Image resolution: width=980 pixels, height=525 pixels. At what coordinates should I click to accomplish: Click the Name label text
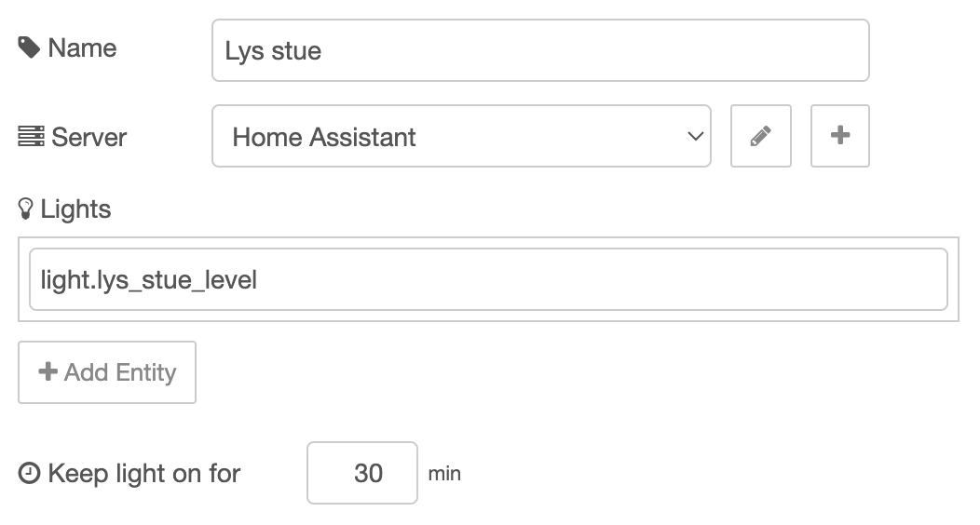click(x=82, y=47)
